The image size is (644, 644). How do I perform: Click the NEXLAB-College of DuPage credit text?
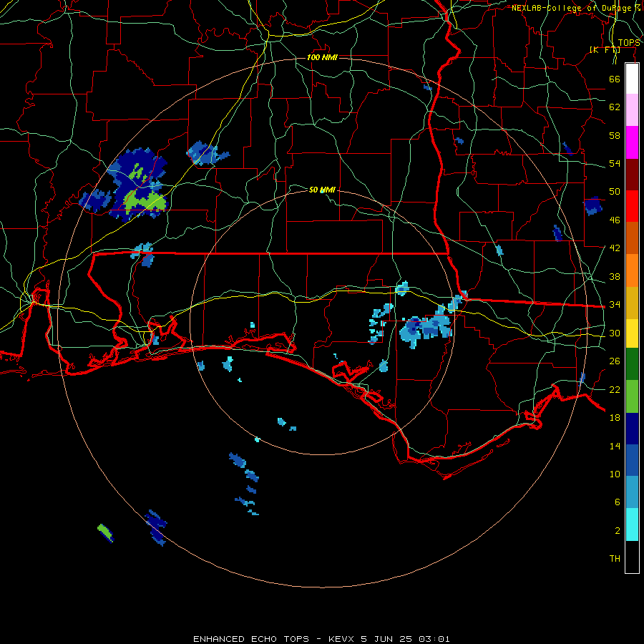click(576, 8)
